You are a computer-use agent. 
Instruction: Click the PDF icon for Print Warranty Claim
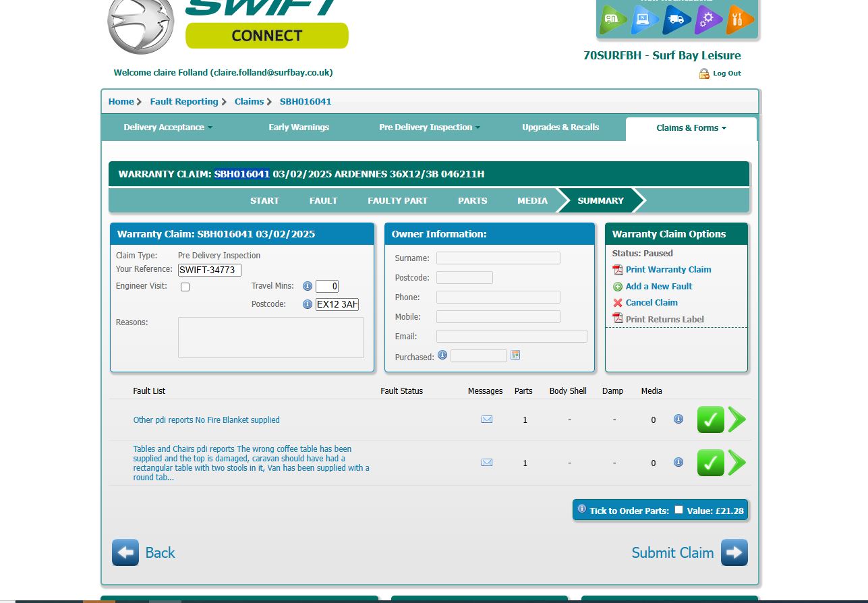tap(618, 270)
